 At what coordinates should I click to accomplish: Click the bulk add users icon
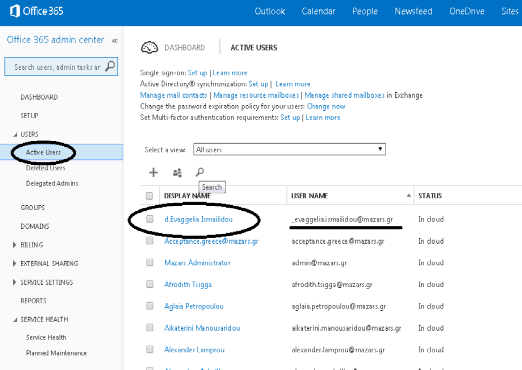[177, 173]
